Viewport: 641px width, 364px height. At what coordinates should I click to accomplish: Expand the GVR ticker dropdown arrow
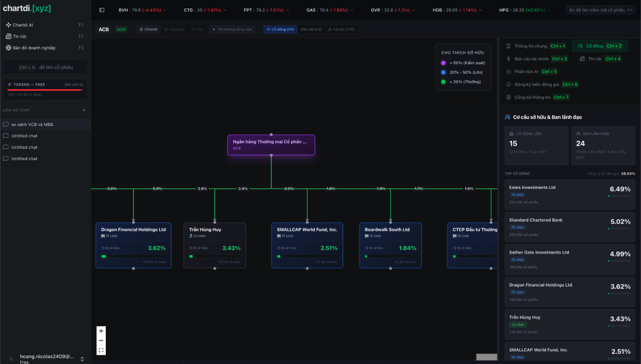point(413,10)
